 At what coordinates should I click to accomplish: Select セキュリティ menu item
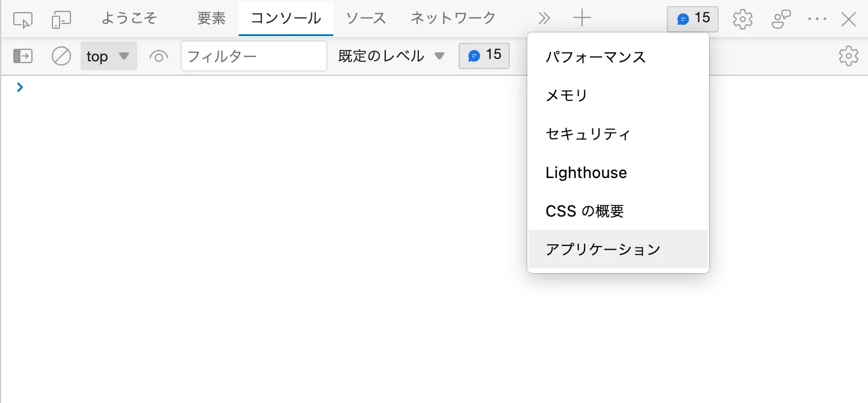pos(618,134)
